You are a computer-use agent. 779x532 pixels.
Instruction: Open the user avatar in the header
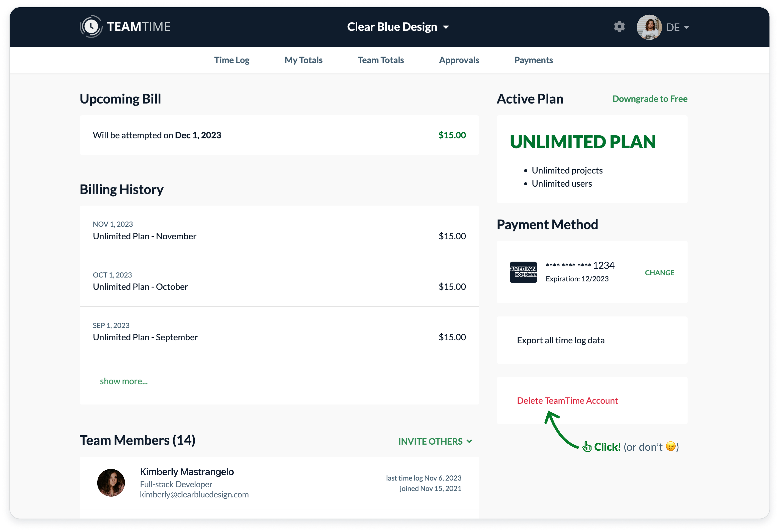649,27
